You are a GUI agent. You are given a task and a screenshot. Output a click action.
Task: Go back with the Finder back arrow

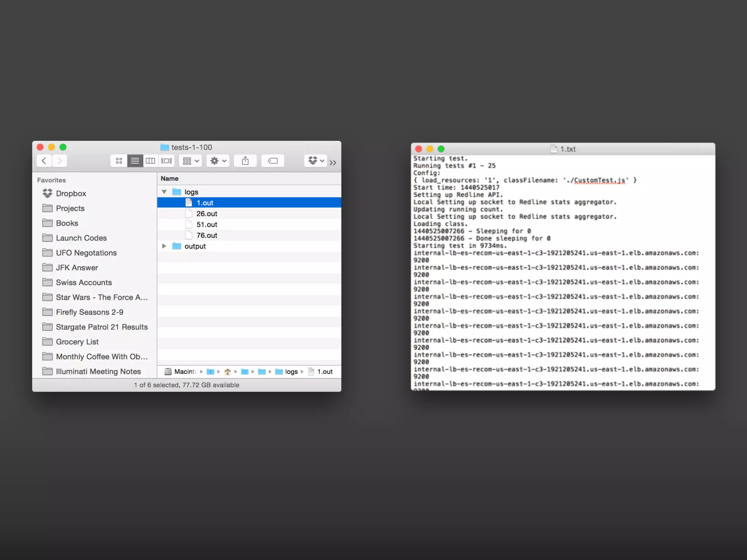tap(44, 161)
